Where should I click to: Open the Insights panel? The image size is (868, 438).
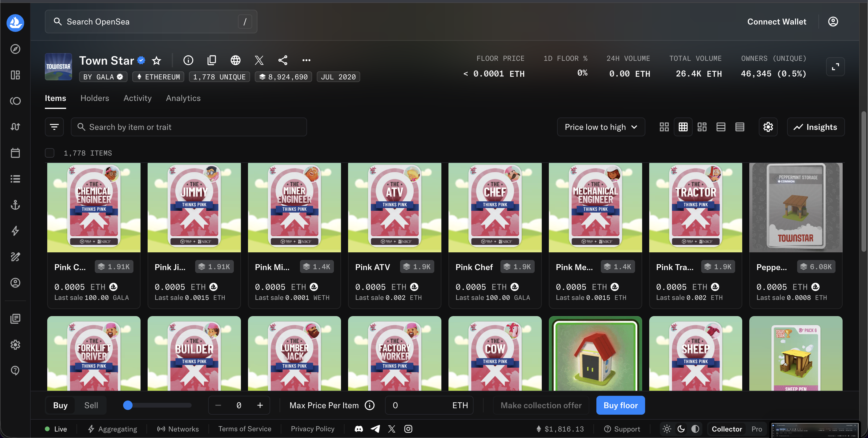point(815,127)
